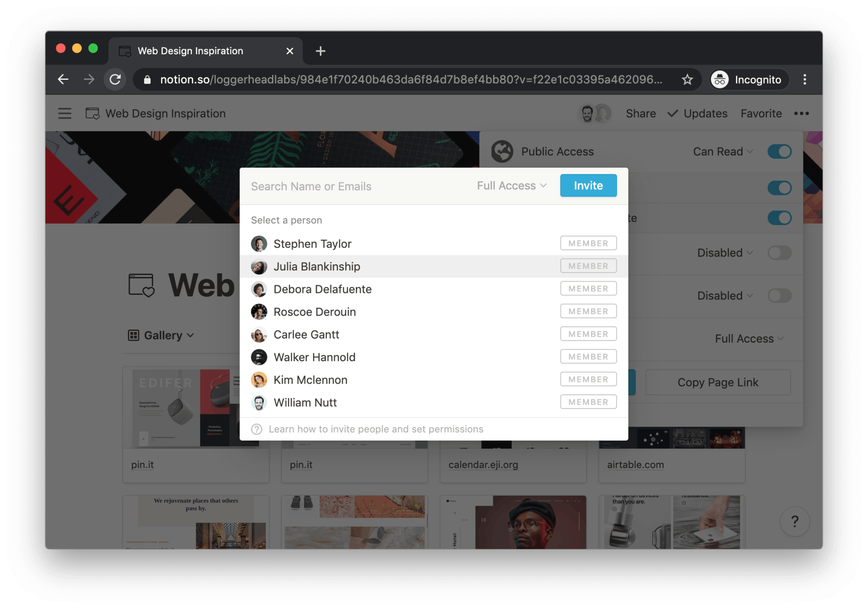
Task: Bookmark page with star icon
Action: 687,79
